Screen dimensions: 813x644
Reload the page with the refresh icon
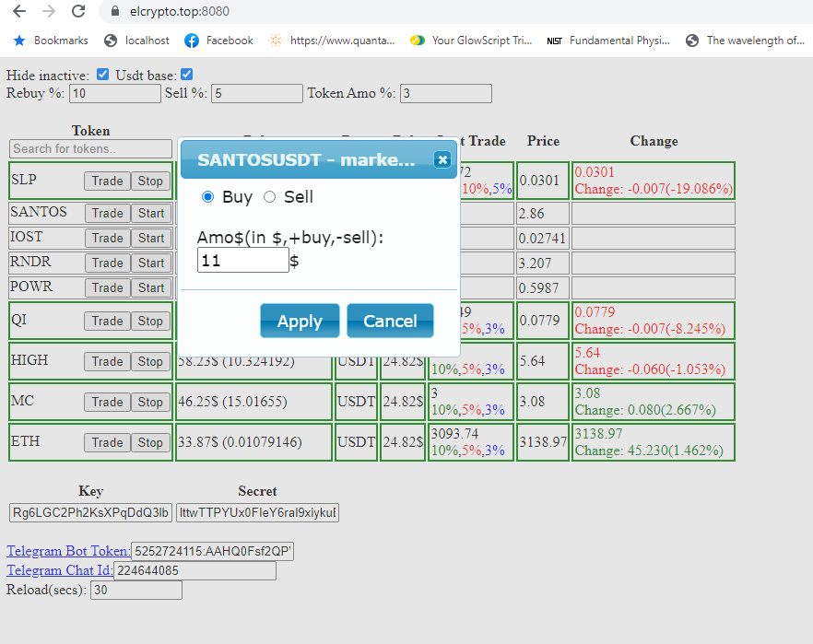pos(78,11)
